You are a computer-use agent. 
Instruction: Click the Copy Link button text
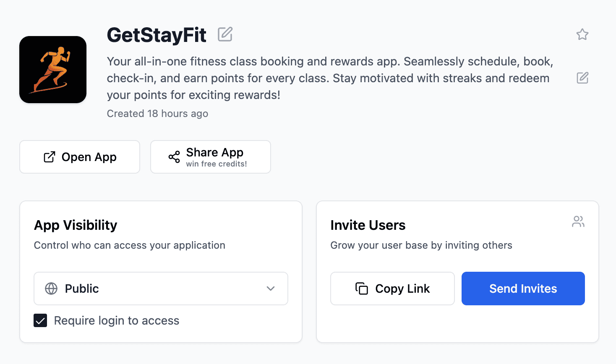pos(402,289)
